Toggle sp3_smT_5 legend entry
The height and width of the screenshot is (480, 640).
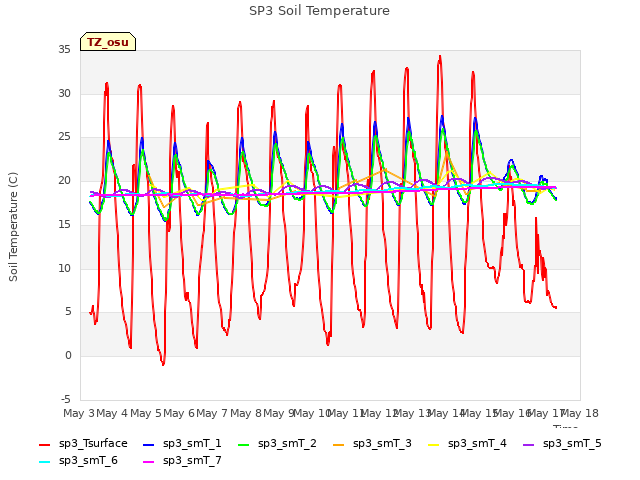[562, 444]
